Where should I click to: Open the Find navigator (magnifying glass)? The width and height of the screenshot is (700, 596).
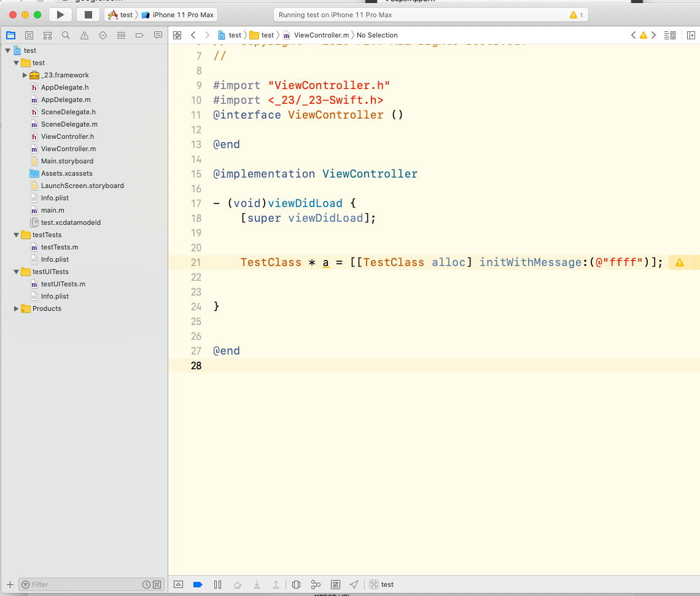tap(65, 35)
